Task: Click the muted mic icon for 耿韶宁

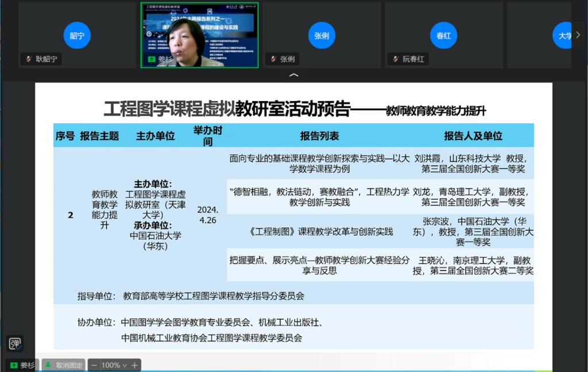Action: click(28, 59)
